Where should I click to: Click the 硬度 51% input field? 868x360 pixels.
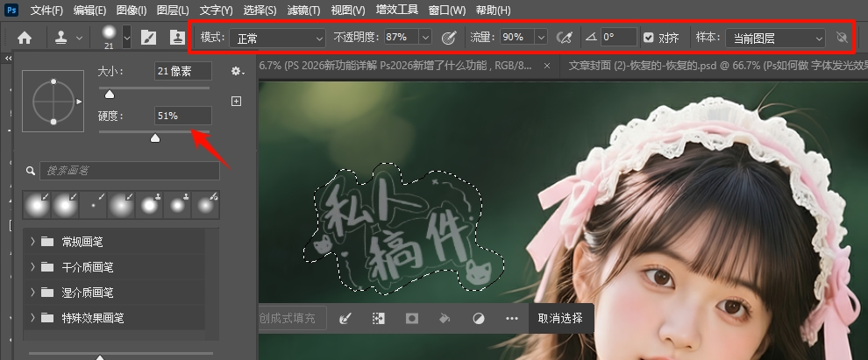coord(183,116)
